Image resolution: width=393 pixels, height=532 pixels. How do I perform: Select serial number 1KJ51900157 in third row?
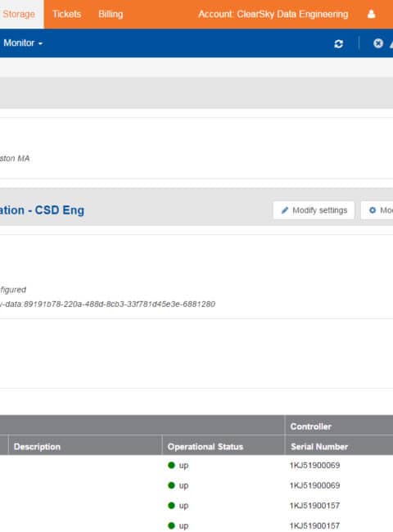[x=314, y=506]
